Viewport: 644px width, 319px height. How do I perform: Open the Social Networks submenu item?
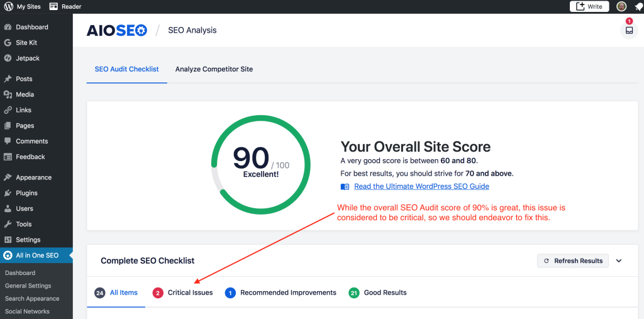[27, 311]
